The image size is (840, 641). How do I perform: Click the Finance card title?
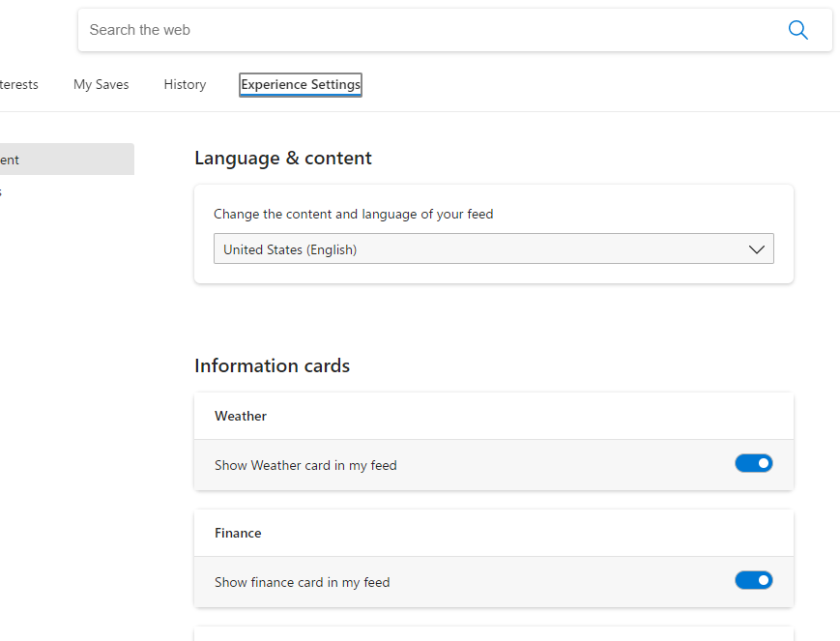(238, 534)
